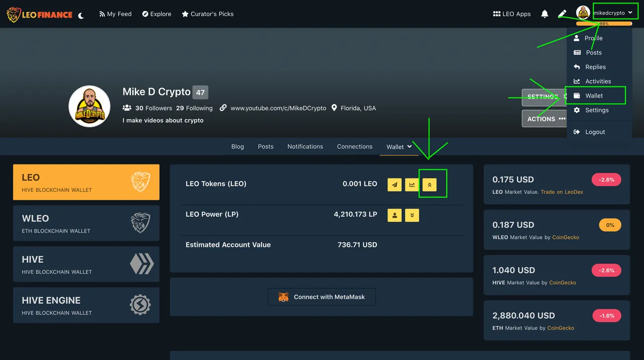644x360 pixels.
Task: Click the 2,880.040 USD ETH value
Action: [524, 316]
